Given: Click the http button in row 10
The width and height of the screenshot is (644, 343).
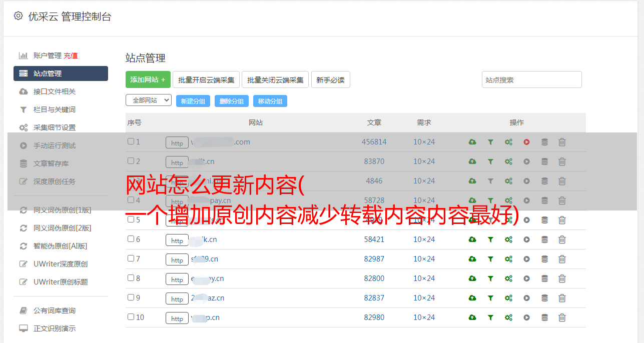Looking at the screenshot, I should click(177, 318).
